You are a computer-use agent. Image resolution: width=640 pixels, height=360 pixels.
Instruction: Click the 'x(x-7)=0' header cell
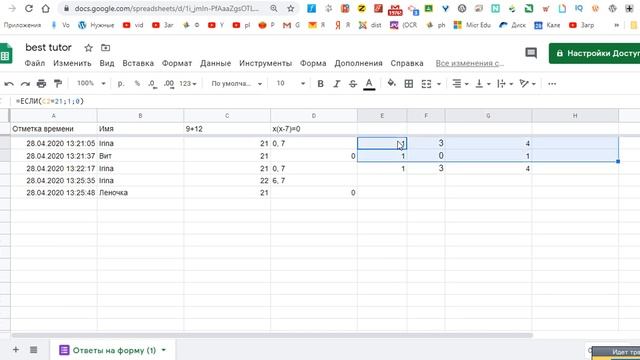click(x=313, y=129)
